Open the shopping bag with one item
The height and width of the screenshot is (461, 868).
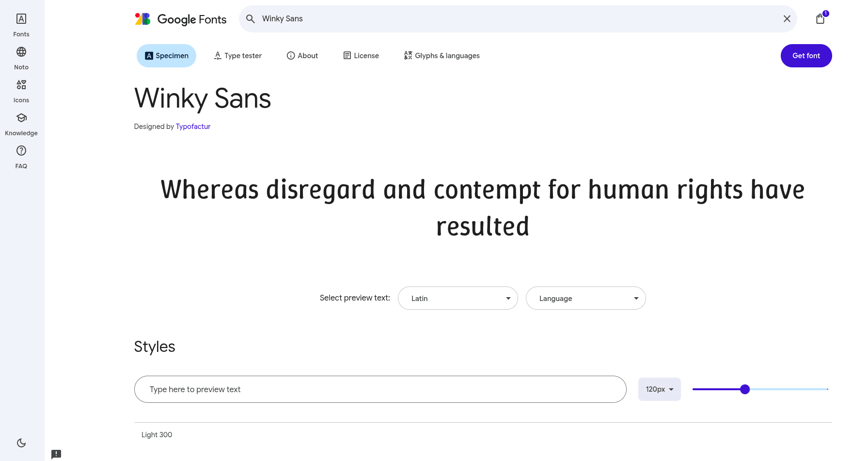[x=820, y=18]
